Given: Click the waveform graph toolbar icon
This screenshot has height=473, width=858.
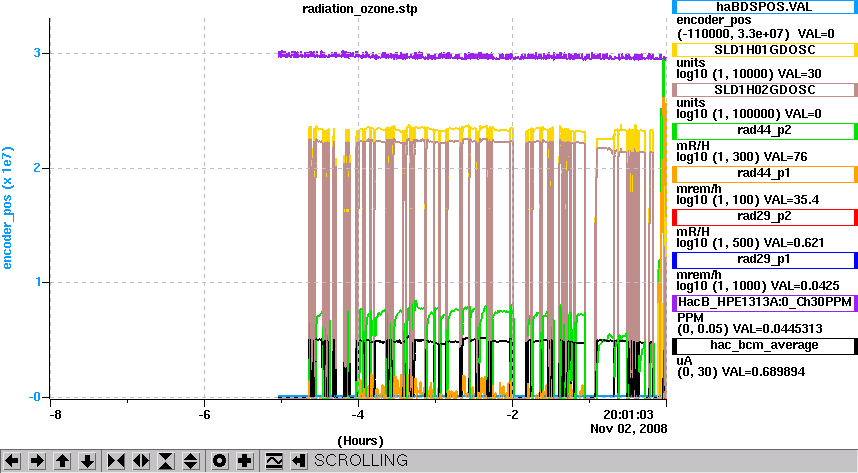Looking at the screenshot, I should coord(274,461).
